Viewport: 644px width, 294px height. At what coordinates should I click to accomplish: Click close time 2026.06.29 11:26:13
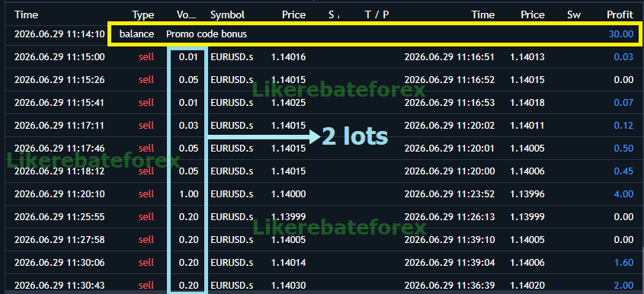click(x=450, y=217)
